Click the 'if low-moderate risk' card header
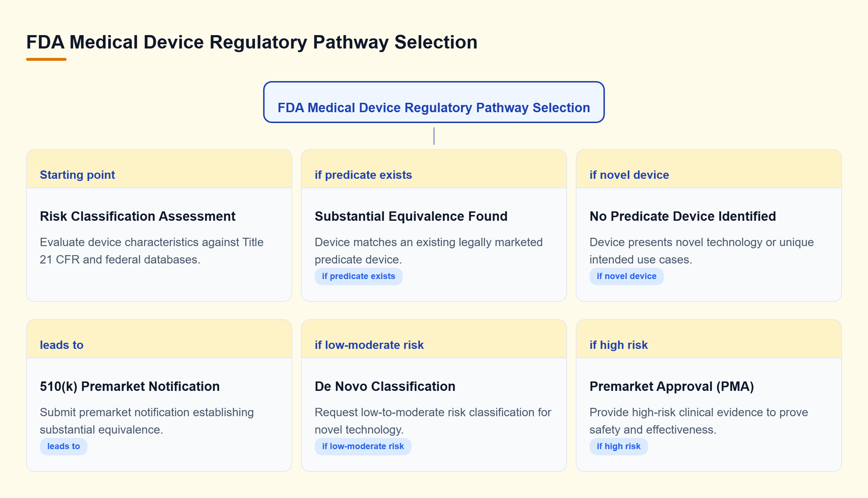868x498 pixels. (x=434, y=339)
